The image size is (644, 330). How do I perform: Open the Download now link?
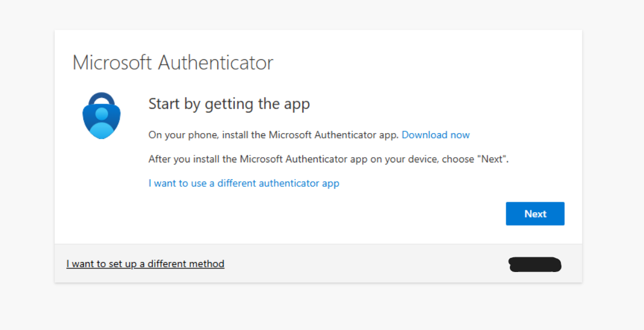pyautogui.click(x=435, y=135)
